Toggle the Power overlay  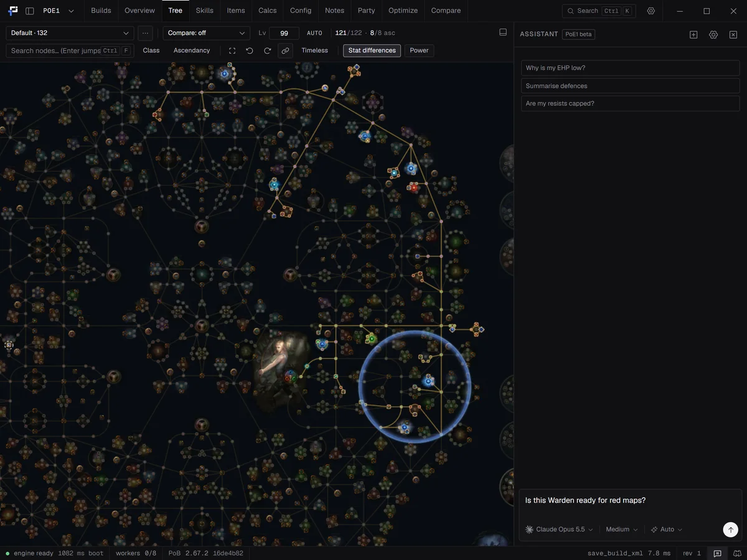pyautogui.click(x=419, y=50)
